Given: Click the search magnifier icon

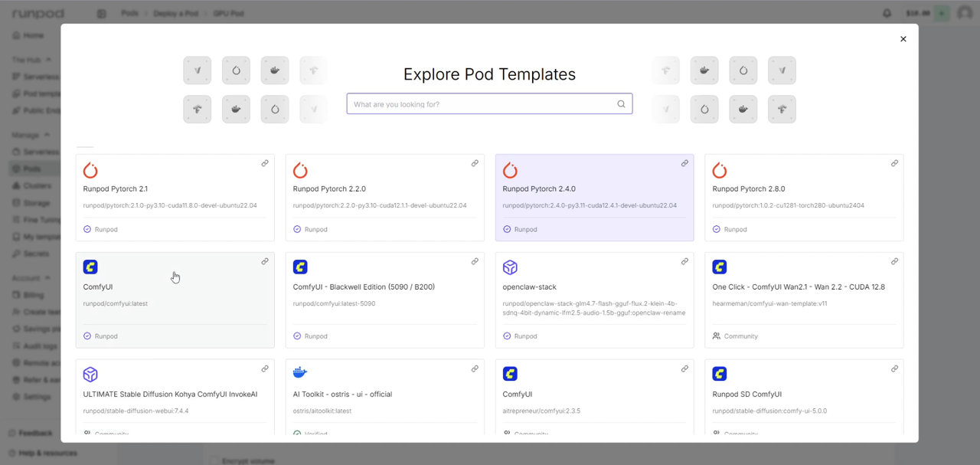Looking at the screenshot, I should click(622, 104).
